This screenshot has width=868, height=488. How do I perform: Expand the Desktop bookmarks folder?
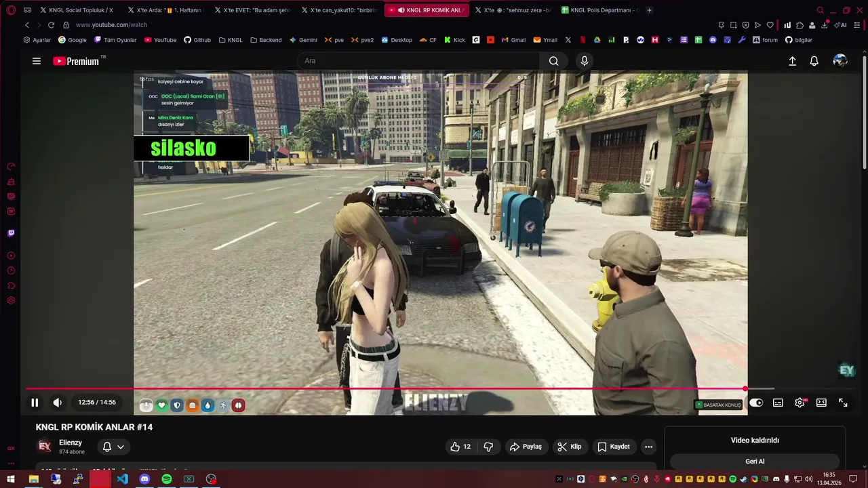397,40
